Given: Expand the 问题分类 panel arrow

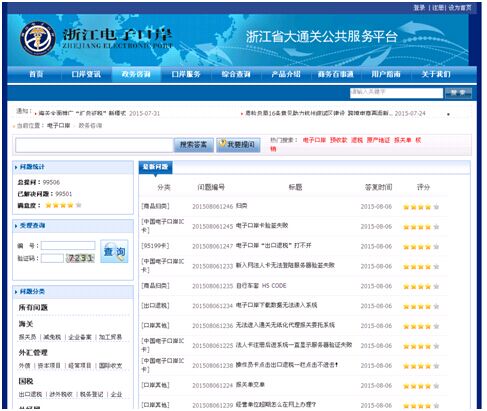Looking at the screenshot, I should coord(16,292).
